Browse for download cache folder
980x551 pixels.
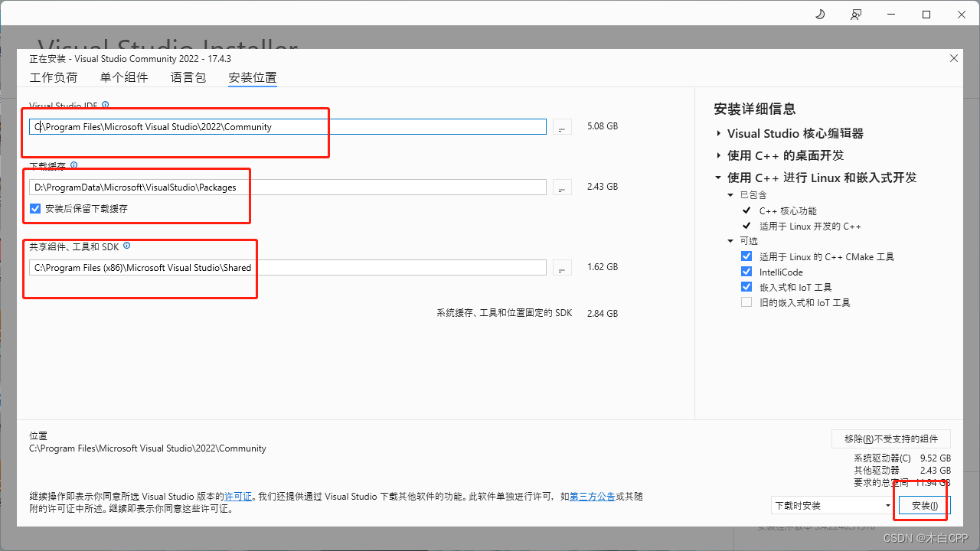click(x=562, y=187)
